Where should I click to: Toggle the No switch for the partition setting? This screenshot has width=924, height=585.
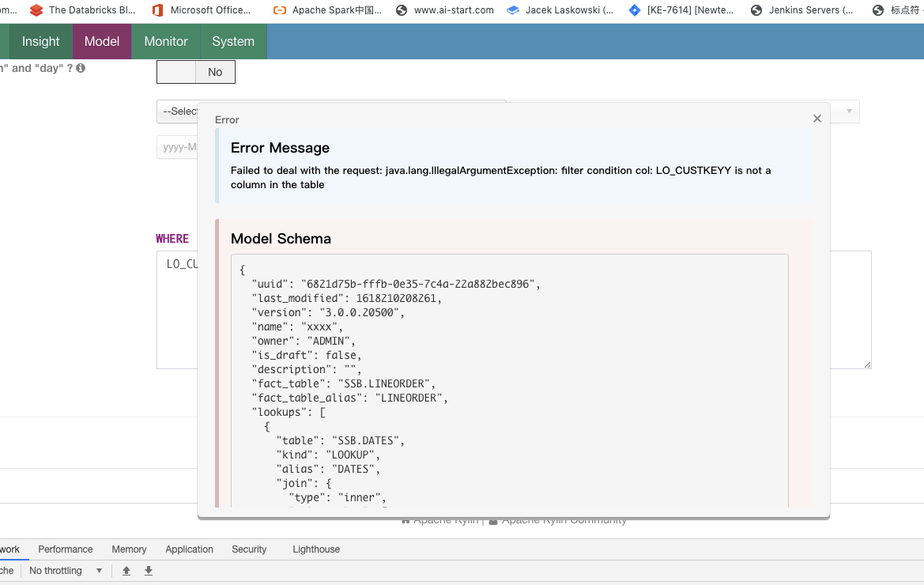(x=196, y=72)
